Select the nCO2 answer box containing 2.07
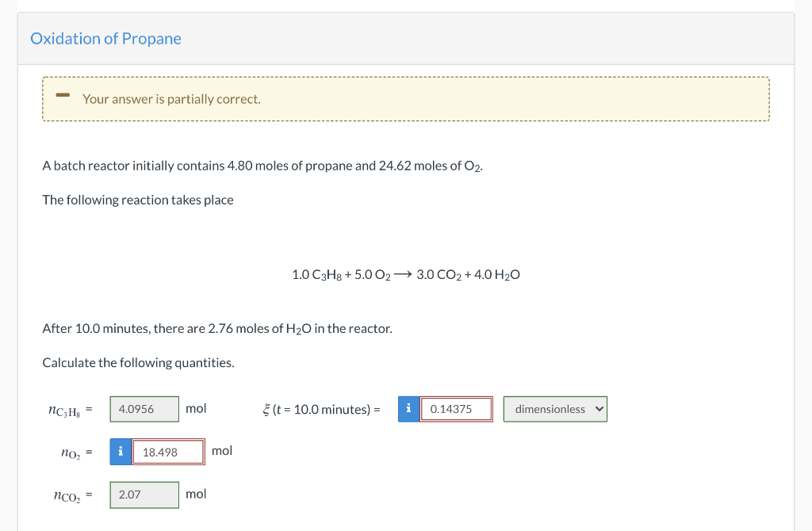Image resolution: width=812 pixels, height=531 pixels. point(144,495)
